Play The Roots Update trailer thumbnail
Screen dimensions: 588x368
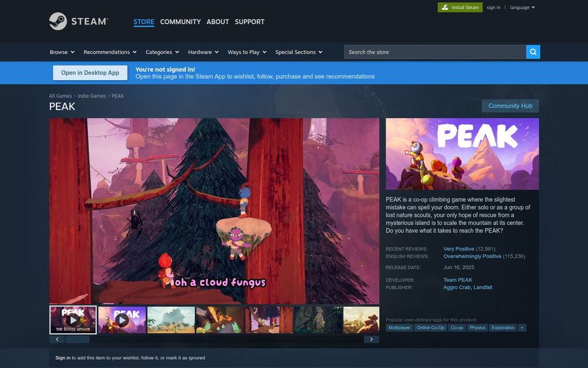(x=73, y=320)
